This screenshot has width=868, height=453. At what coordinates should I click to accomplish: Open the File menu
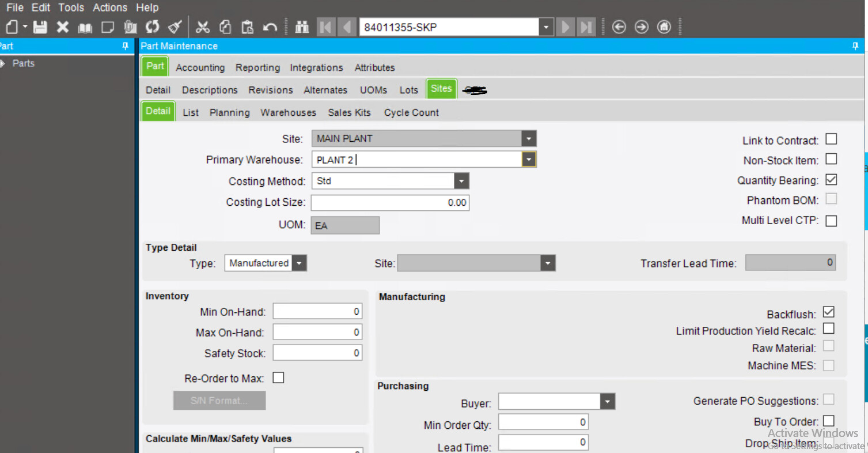click(15, 7)
